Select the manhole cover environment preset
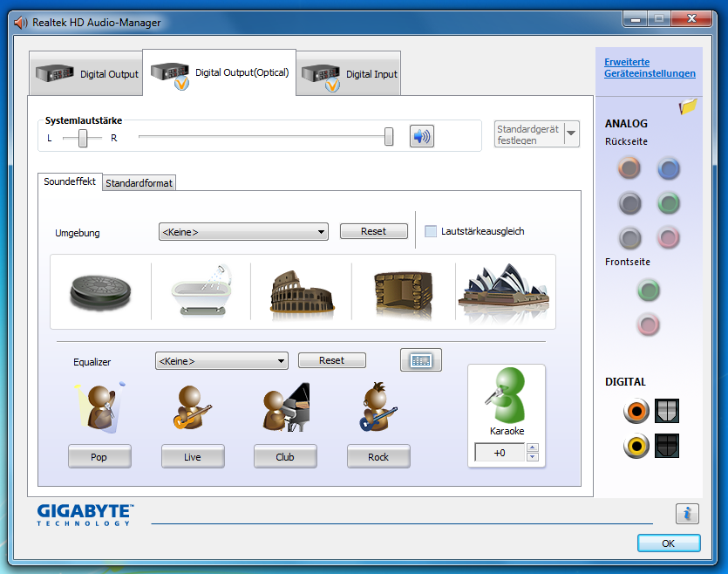The height and width of the screenshot is (574, 728). pyautogui.click(x=100, y=291)
